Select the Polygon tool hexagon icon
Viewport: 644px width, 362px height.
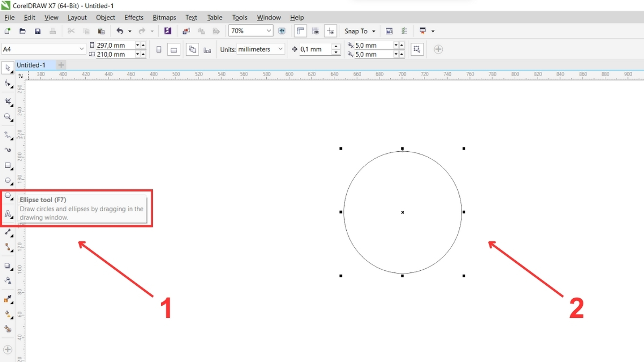pyautogui.click(x=8, y=196)
